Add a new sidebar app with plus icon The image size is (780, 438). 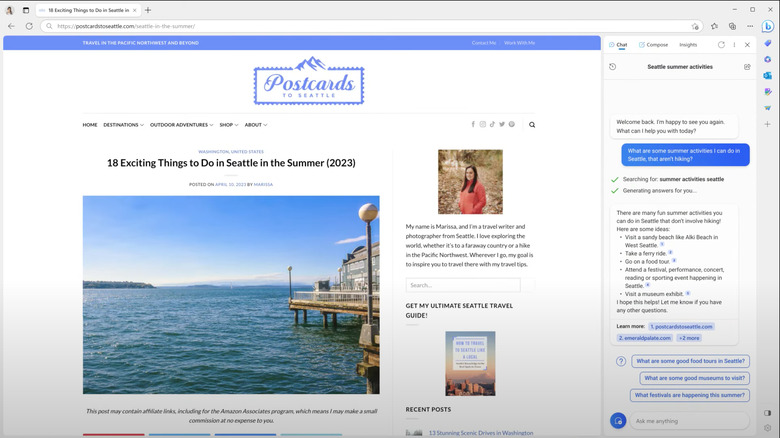pos(768,124)
